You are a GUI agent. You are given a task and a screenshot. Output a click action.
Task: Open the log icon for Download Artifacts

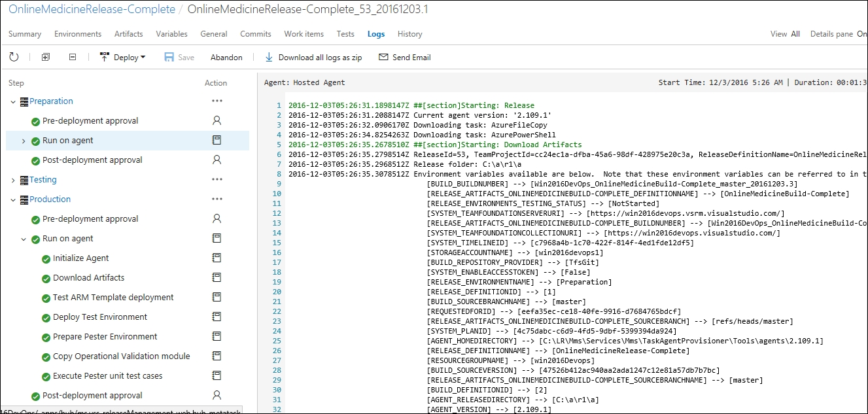(217, 278)
